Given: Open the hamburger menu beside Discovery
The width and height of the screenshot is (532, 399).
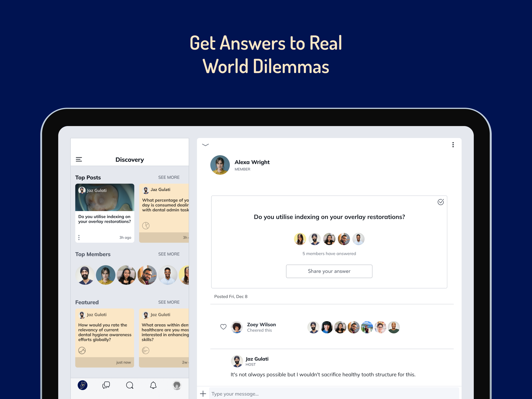Looking at the screenshot, I should coord(79,159).
